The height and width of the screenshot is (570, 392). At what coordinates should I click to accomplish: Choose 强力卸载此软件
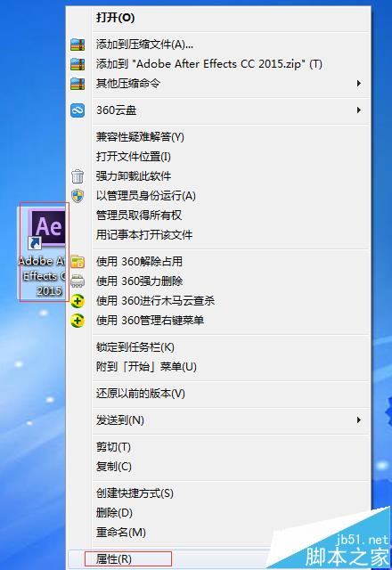coord(218,176)
